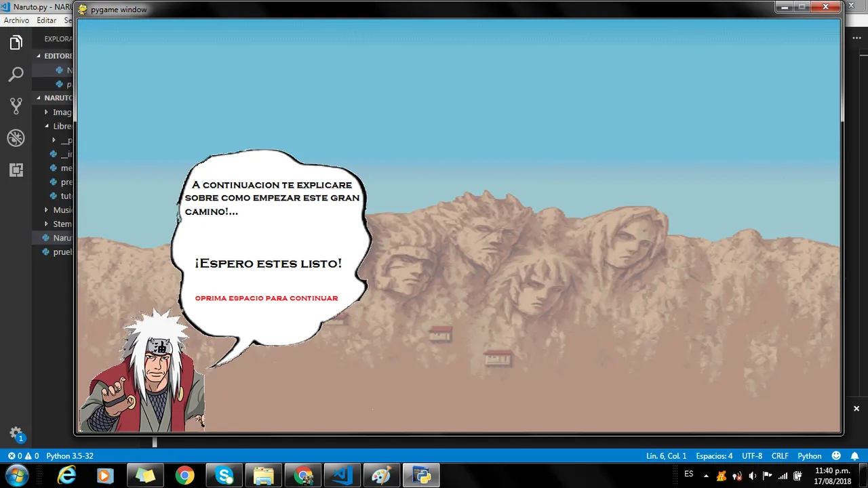Click the errors and warnings status indicator
The height and width of the screenshot is (488, 868).
(x=24, y=456)
